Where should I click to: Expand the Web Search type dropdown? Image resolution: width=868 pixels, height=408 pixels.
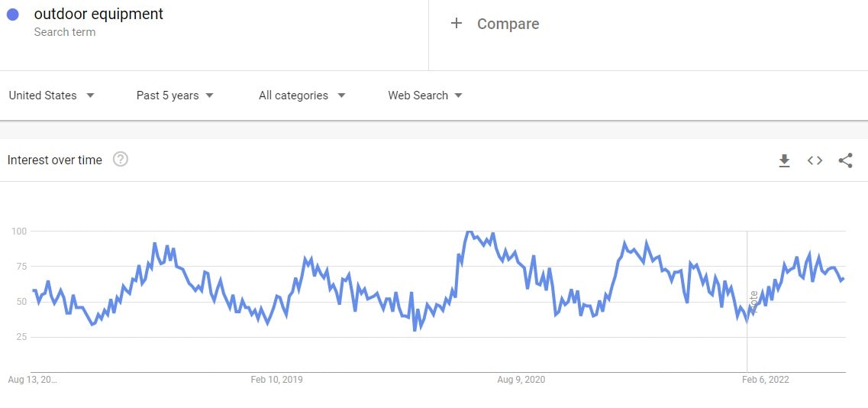point(425,96)
